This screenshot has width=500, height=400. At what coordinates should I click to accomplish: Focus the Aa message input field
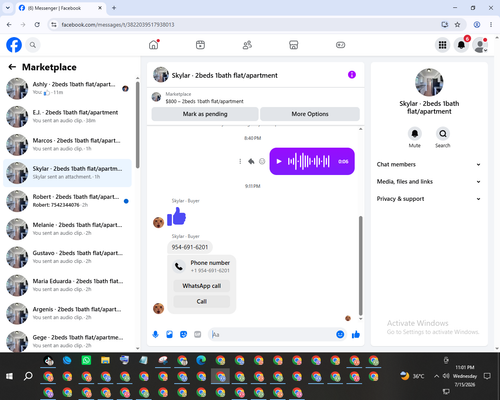click(x=272, y=334)
